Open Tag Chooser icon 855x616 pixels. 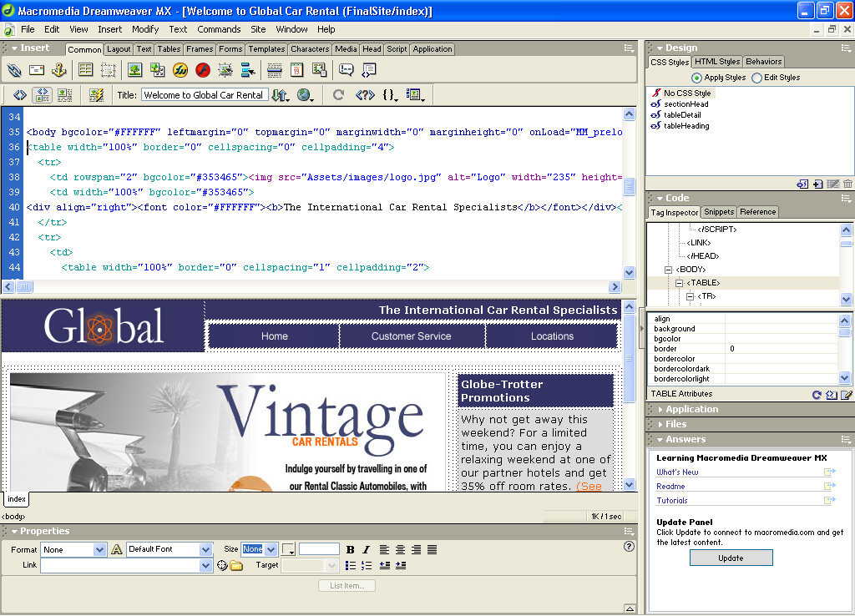coord(368,70)
